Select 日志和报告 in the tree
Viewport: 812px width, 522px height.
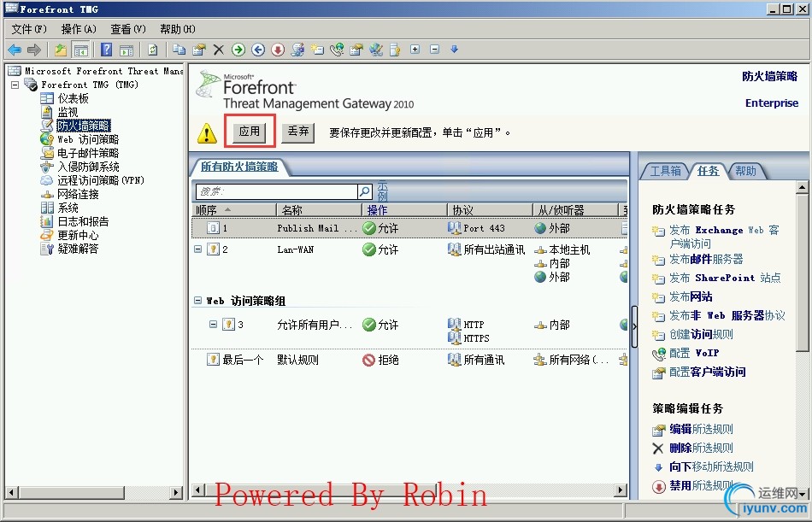pyautogui.click(x=83, y=221)
